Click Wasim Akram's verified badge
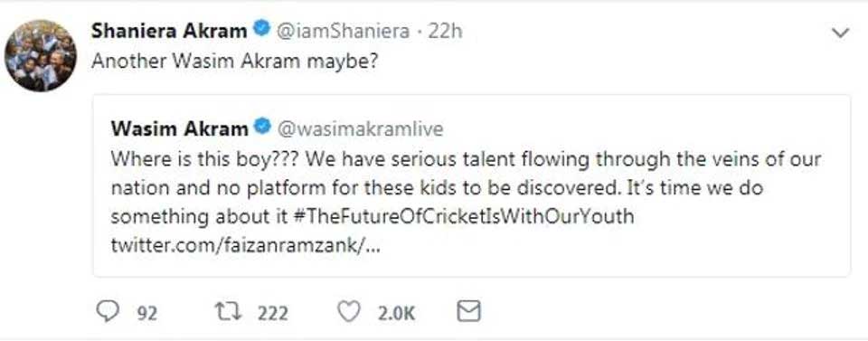Screen dimensions: 868x341 pos(262,128)
